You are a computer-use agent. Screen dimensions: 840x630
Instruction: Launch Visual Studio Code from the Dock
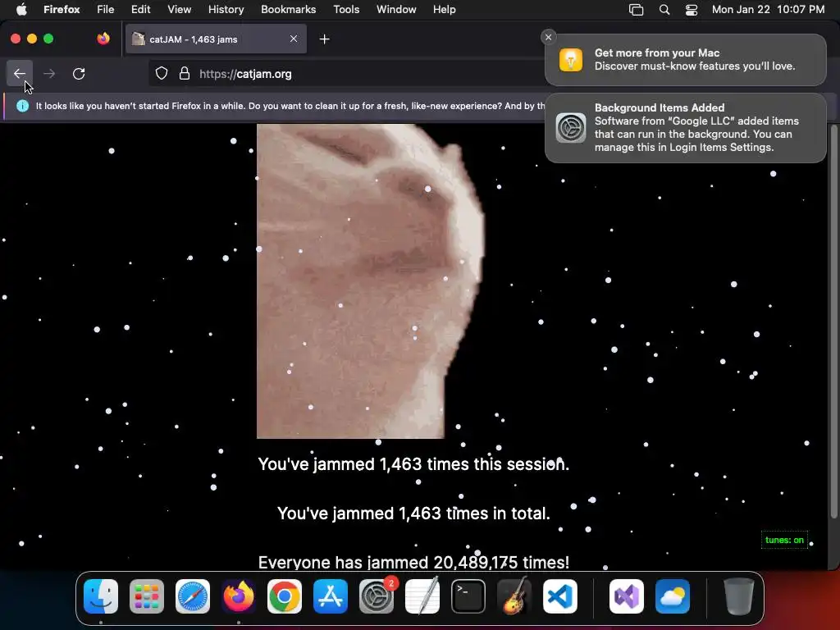click(x=559, y=596)
